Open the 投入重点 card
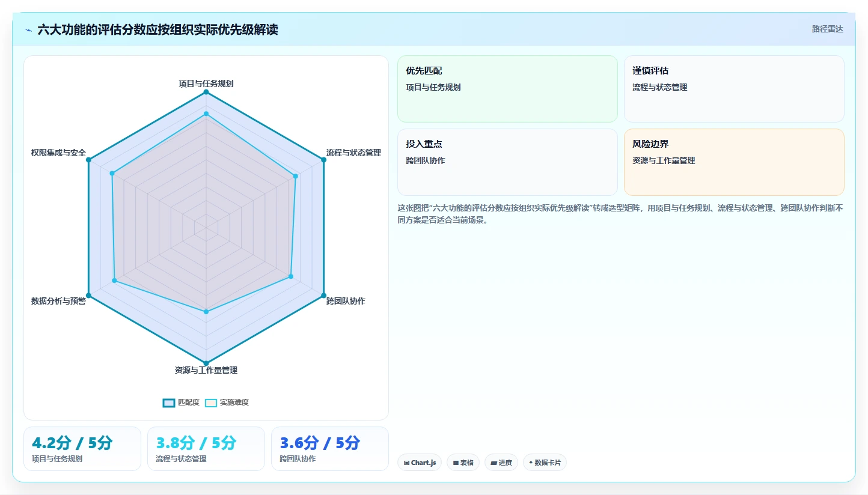The image size is (868, 495). pyautogui.click(x=507, y=162)
